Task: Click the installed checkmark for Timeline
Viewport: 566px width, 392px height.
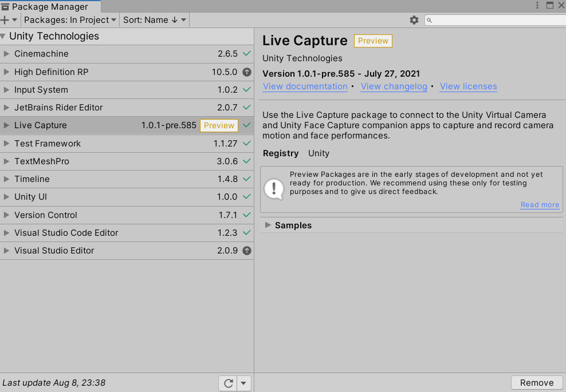Action: pyautogui.click(x=247, y=179)
